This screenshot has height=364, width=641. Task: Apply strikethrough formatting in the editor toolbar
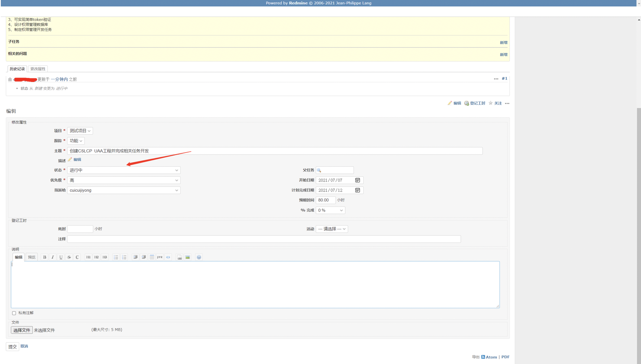(x=69, y=257)
